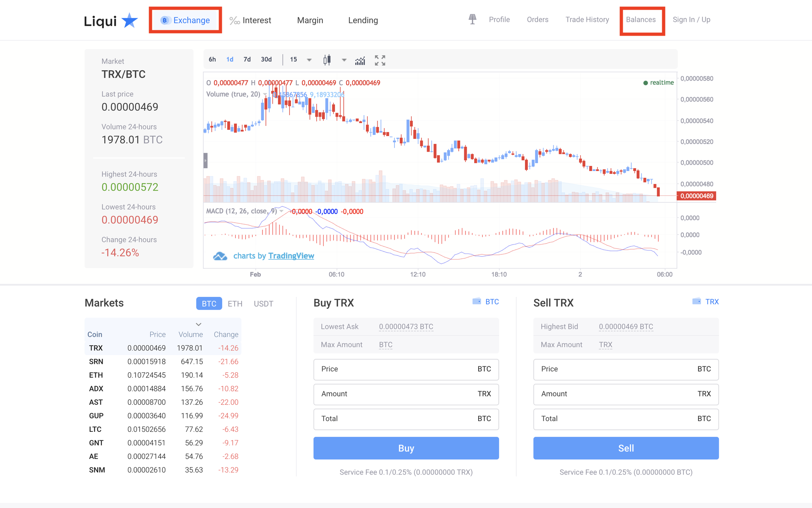Image resolution: width=812 pixels, height=508 pixels.
Task: Focus the Sell Price input field
Action: (x=626, y=369)
